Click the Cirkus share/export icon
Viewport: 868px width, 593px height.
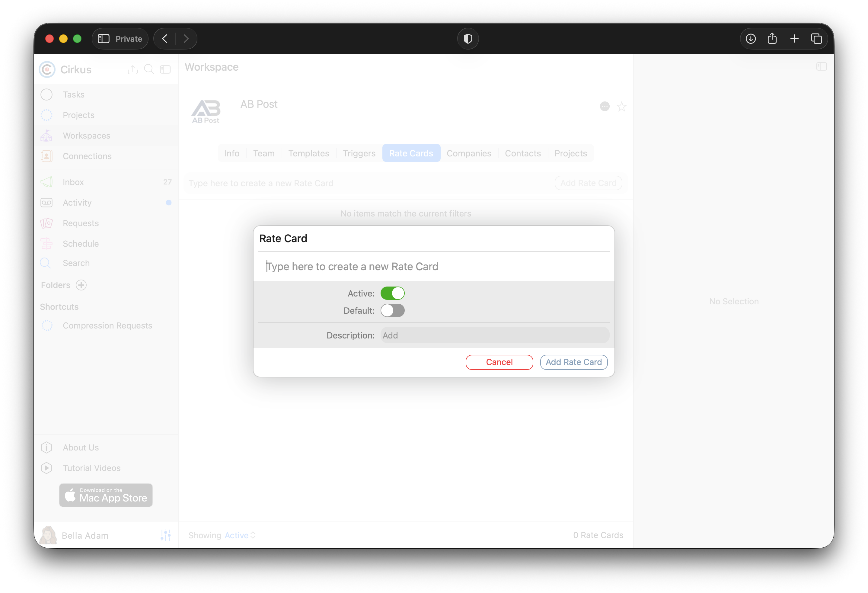tap(132, 69)
